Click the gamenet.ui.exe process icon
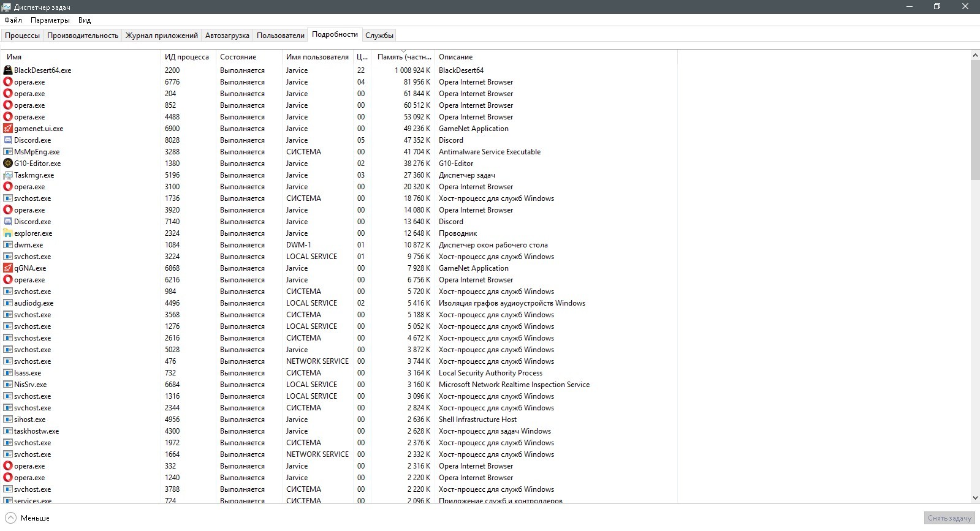 [x=8, y=128]
